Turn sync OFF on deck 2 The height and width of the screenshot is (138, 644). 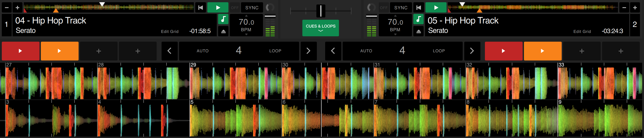(383, 7)
